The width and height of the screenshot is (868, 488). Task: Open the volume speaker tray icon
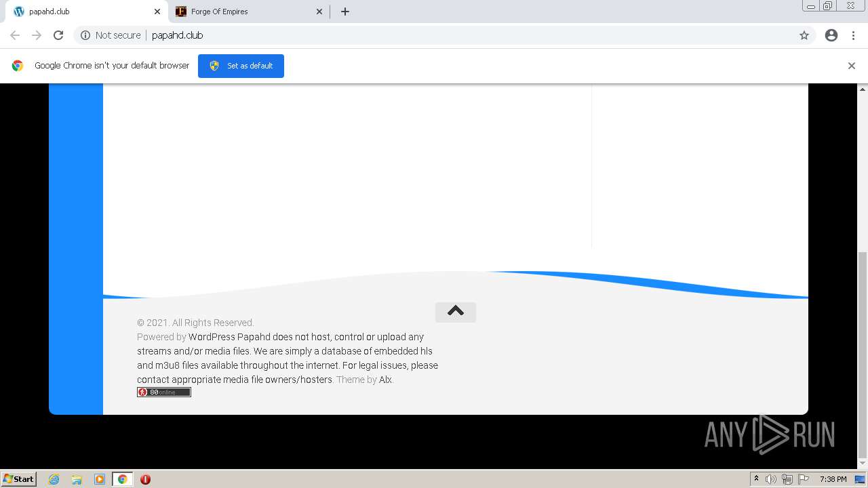pos(771,479)
